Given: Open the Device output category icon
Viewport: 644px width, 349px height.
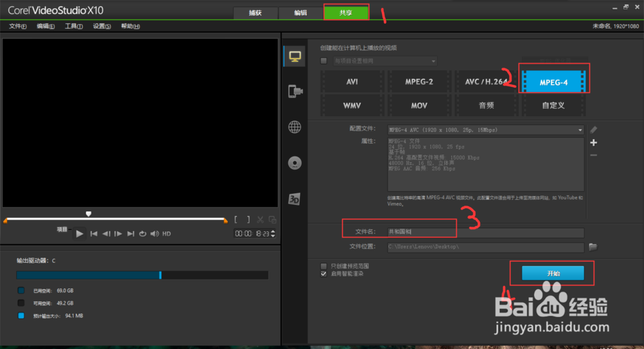Looking at the screenshot, I should [x=295, y=91].
